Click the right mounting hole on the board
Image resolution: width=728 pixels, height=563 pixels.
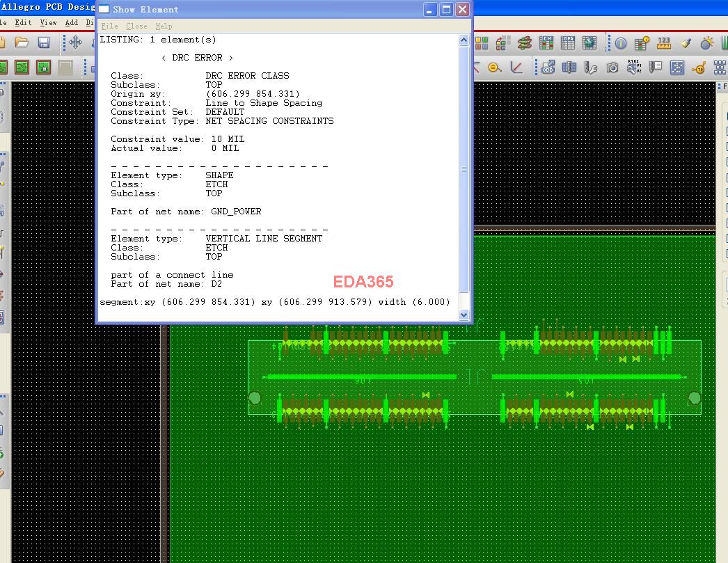(695, 398)
